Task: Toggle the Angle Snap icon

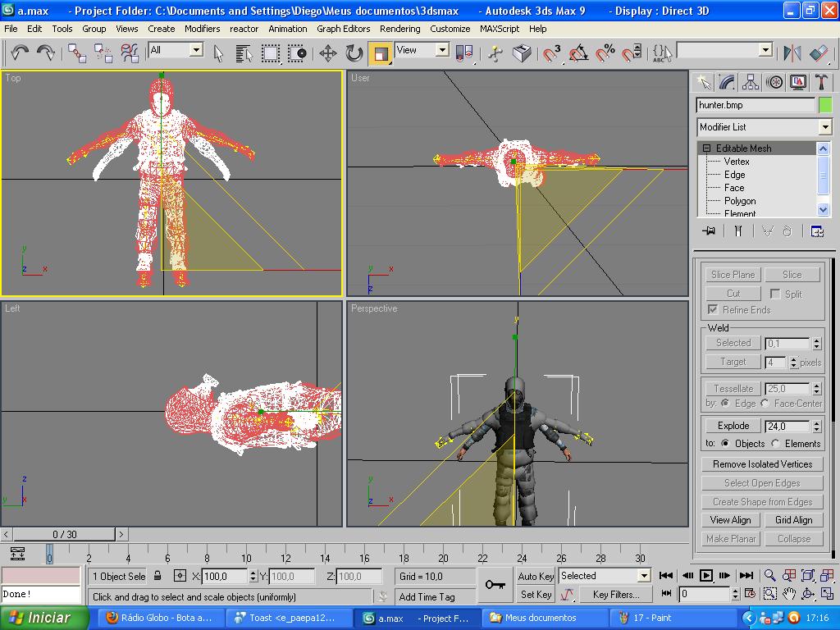Action: (578, 53)
